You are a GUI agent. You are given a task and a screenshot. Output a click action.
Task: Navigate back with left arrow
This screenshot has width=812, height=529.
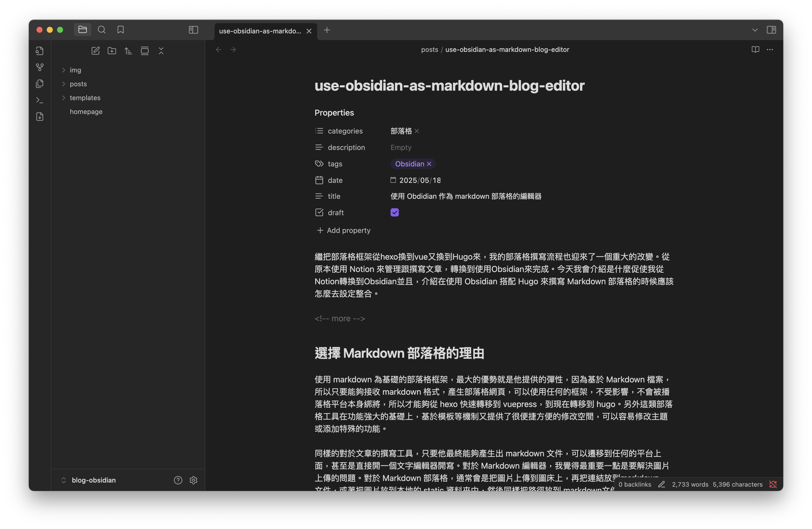(x=219, y=50)
